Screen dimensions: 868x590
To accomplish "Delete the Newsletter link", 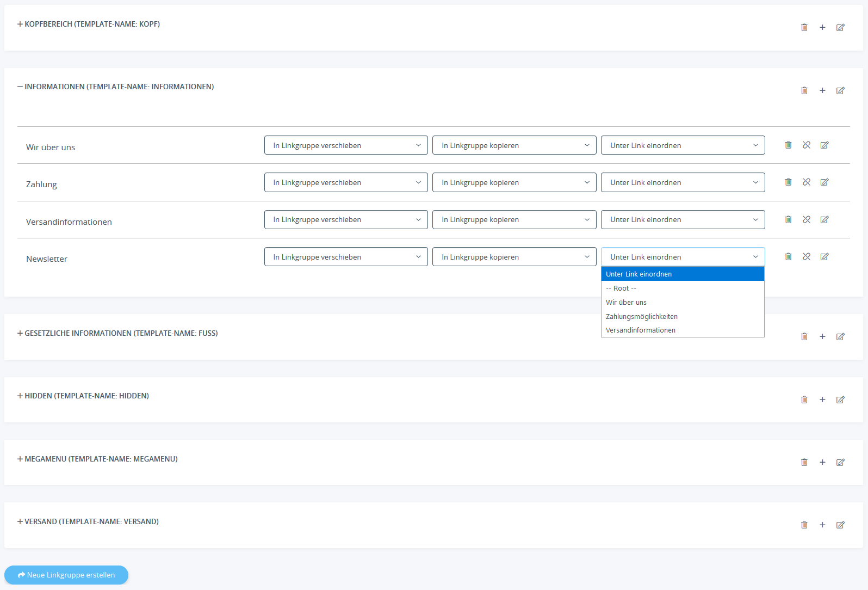I will (788, 256).
